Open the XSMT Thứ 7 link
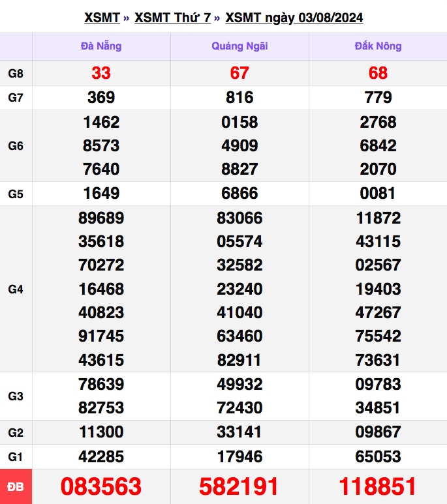The width and height of the screenshot is (447, 504). click(x=172, y=18)
